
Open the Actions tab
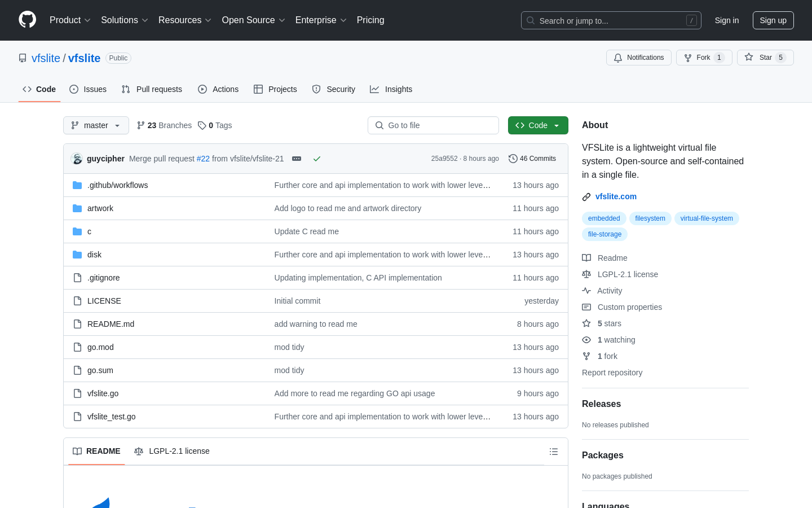point(218,89)
